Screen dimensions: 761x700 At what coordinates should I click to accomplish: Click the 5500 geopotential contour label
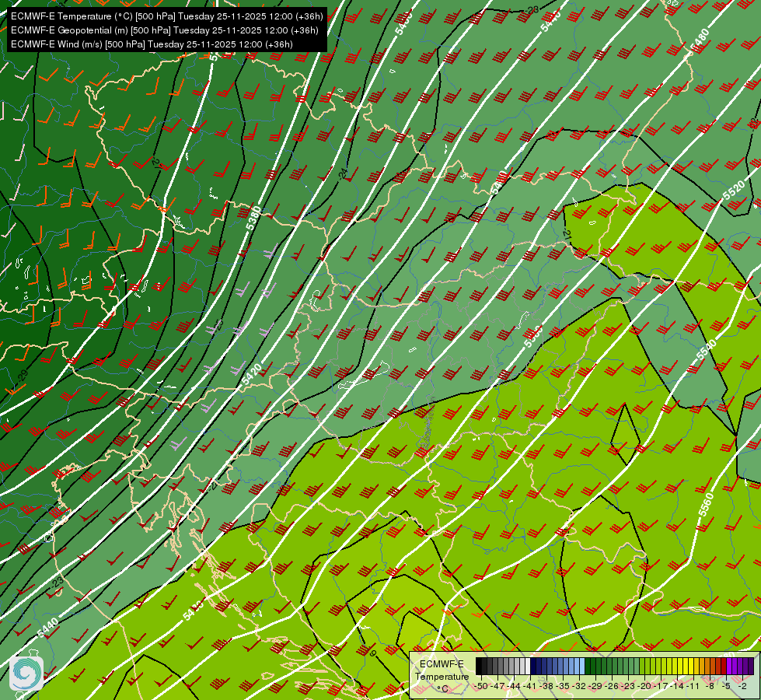pyautogui.click(x=532, y=337)
